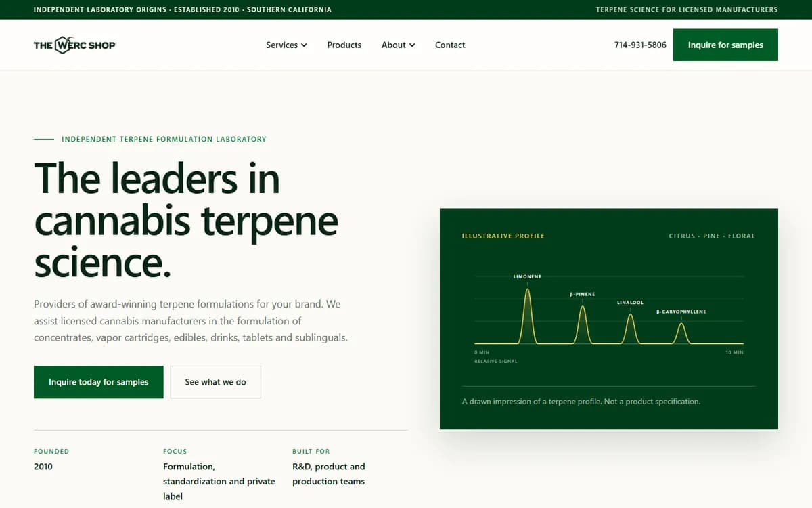This screenshot has height=508, width=812.
Task: Select the Linalool peak label
Action: [630, 303]
